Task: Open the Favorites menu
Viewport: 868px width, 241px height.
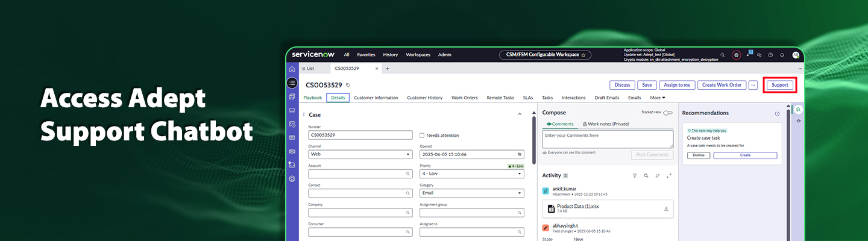Action: tap(366, 55)
